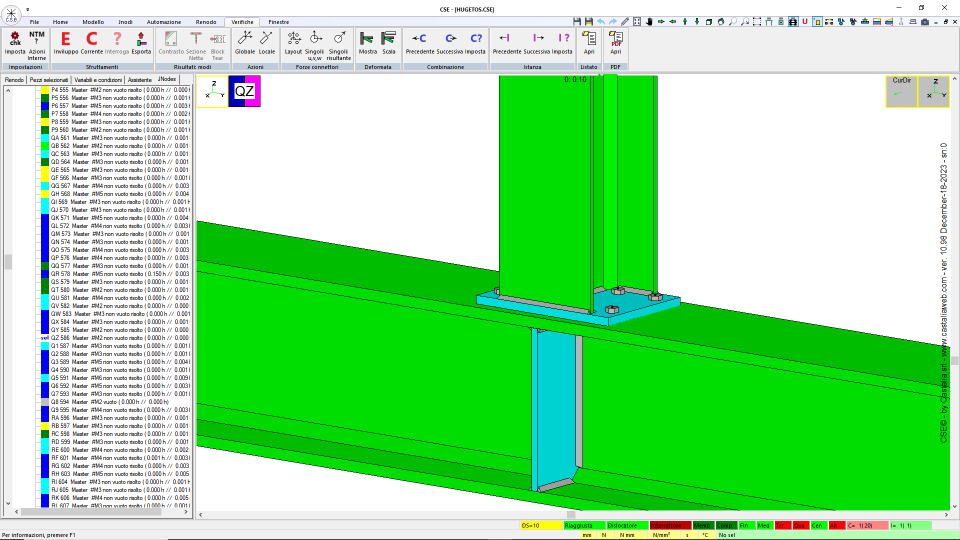Click the I= 1(1) instance indicator

point(910,525)
